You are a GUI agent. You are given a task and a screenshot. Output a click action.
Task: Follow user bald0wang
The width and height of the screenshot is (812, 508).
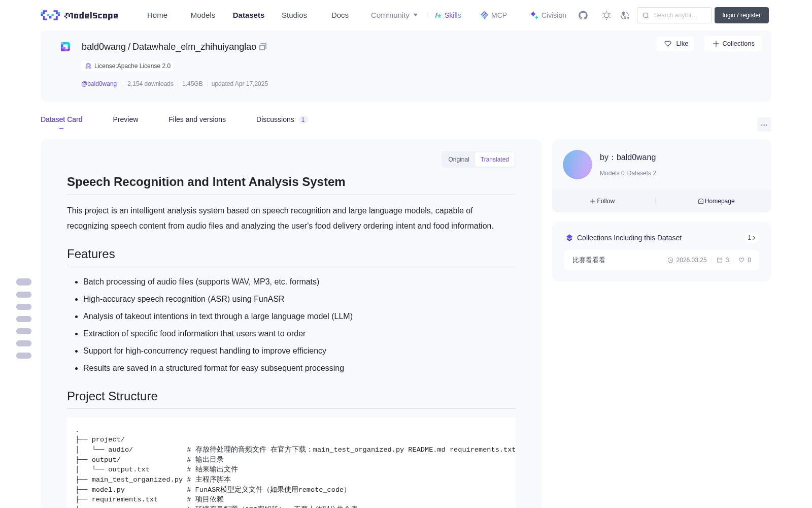coord(602,201)
